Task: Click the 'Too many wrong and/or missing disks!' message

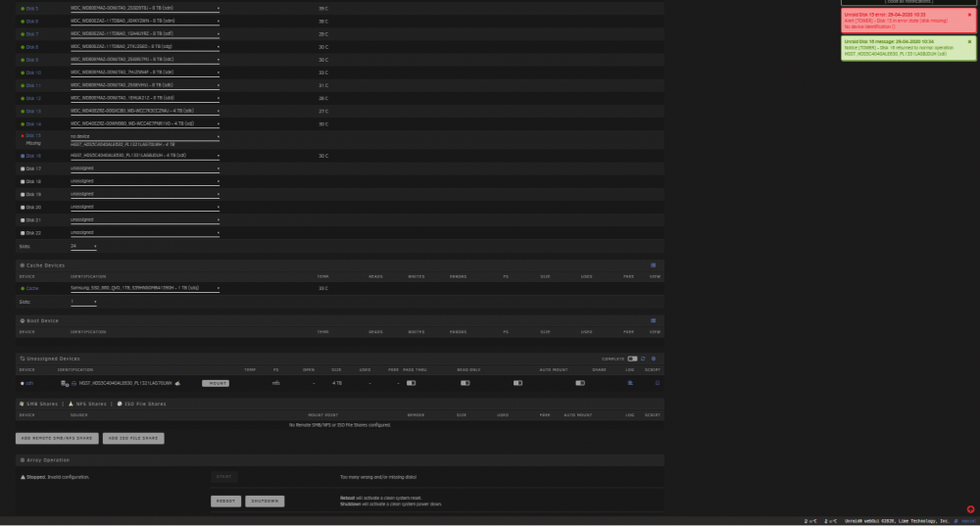Action: tap(378, 477)
